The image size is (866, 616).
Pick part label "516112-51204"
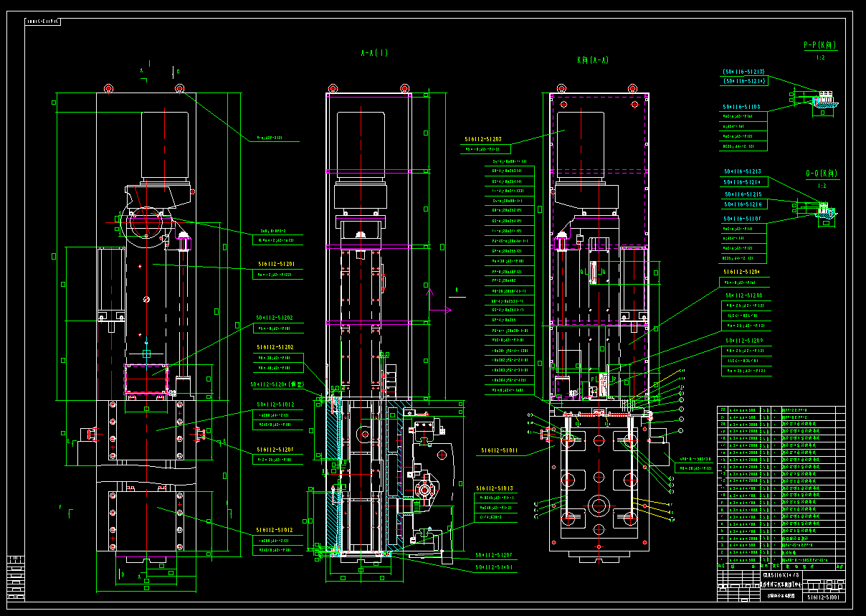pyautogui.click(x=742, y=273)
